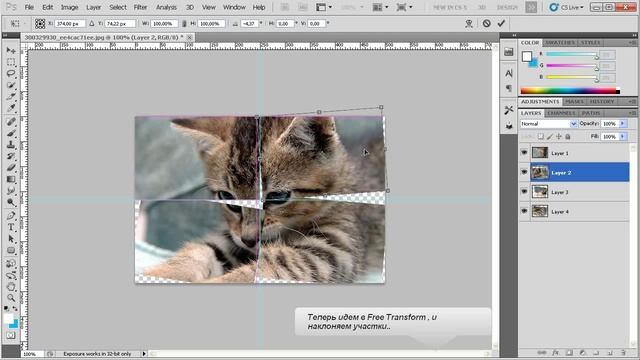Select the Rectangle shape tool
640x360 pixels.
[11, 250]
